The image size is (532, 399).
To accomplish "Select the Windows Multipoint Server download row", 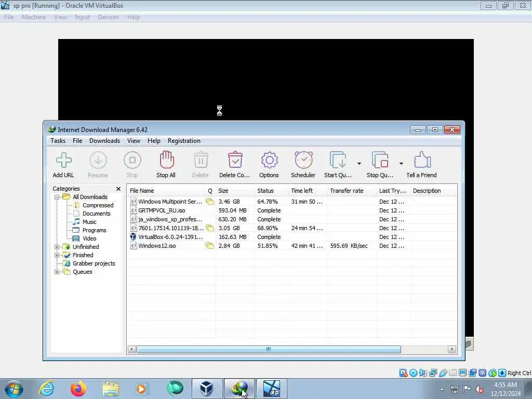I will [292, 202].
